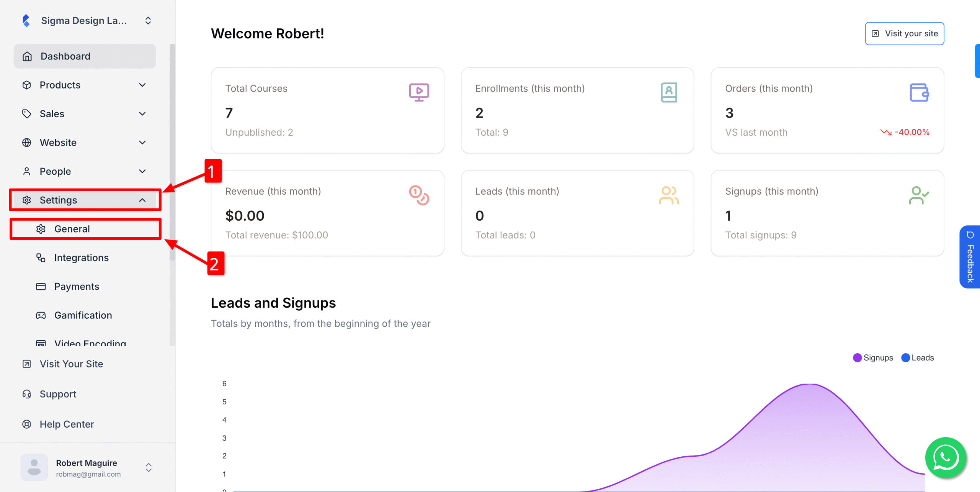
Task: Click the Revenue coins icon
Action: pyautogui.click(x=419, y=195)
